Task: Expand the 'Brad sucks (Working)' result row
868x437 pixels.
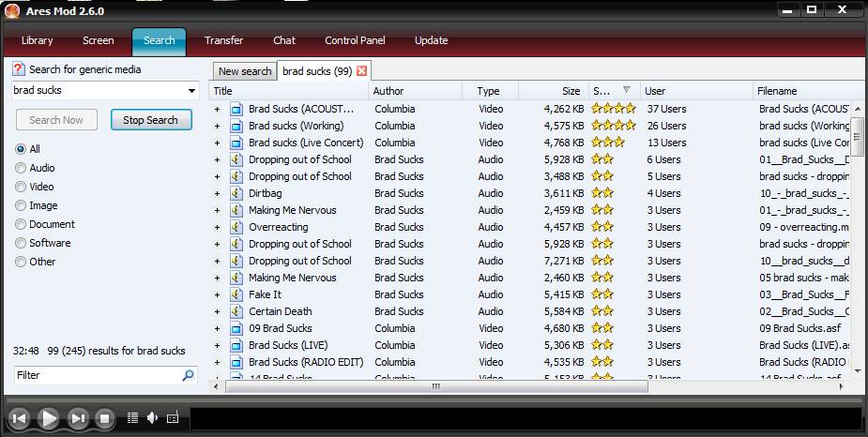Action: (x=217, y=126)
